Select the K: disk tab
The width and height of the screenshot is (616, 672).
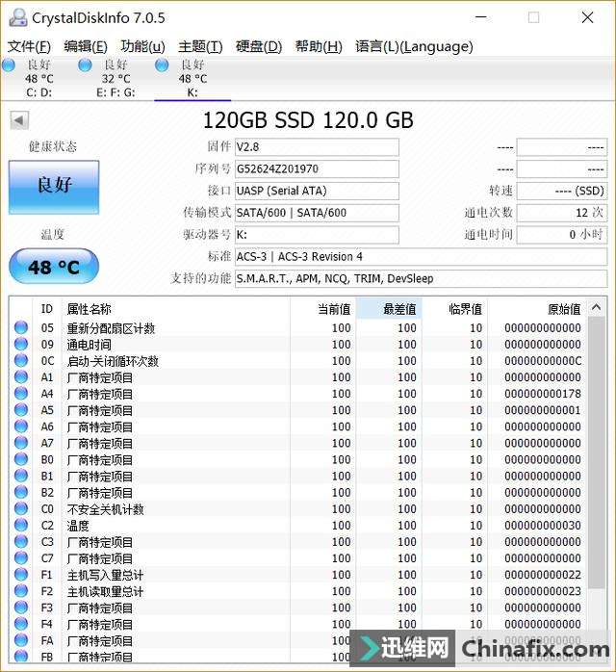(192, 78)
